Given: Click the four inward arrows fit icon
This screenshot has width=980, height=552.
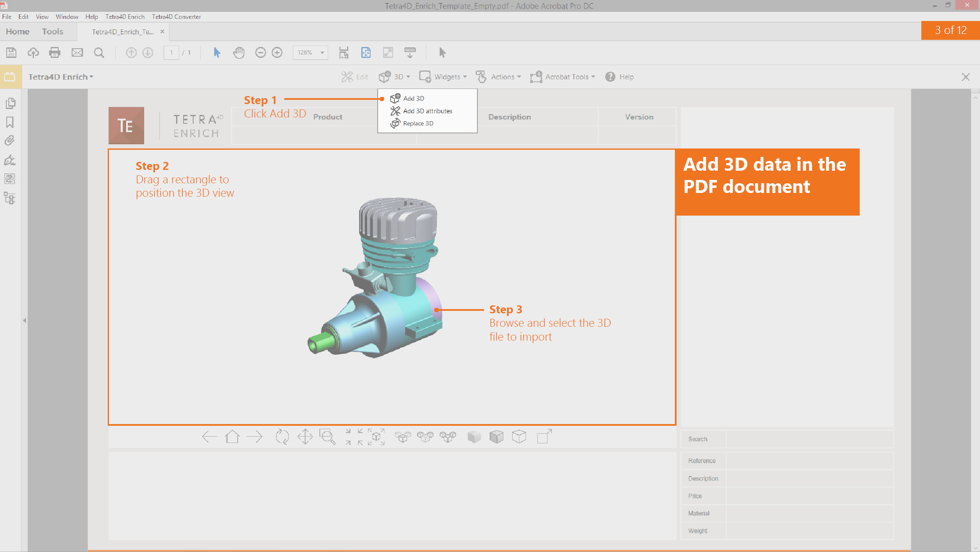Looking at the screenshot, I should pyautogui.click(x=354, y=437).
